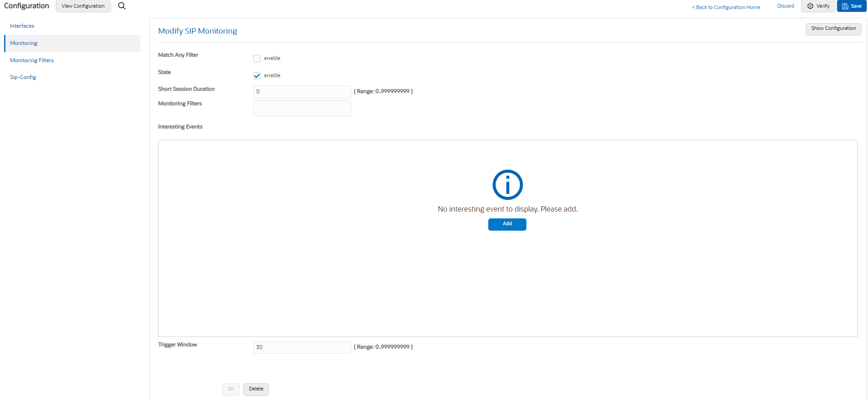Click the Monitoring Filters input box
This screenshot has height=400, width=868.
[303, 109]
